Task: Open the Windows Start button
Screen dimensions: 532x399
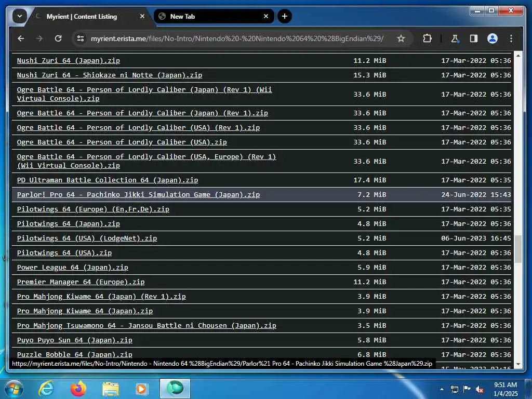Action: click(x=14, y=389)
